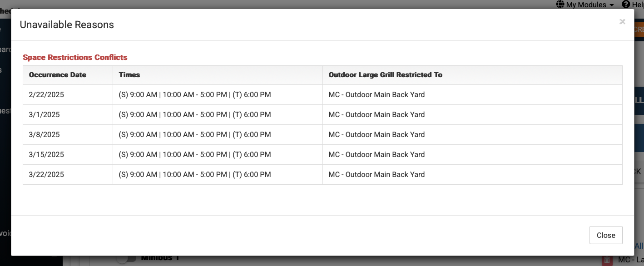This screenshot has height=266, width=644.
Task: Select the 3/1/2025 occurrence date cell
Action: (x=45, y=115)
